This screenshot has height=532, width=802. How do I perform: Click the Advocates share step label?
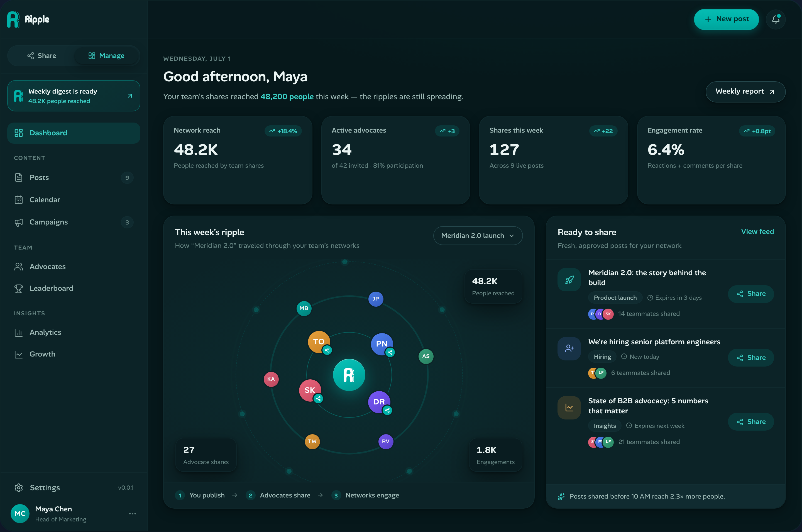[285, 495]
